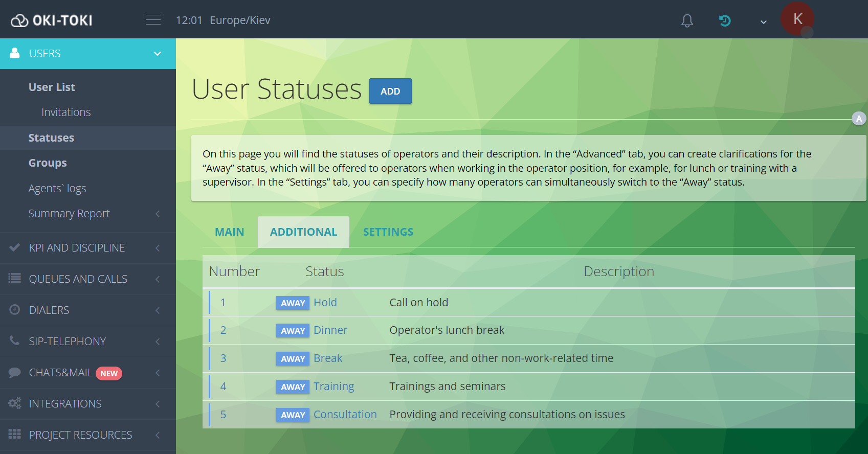Click the history refresh icon
868x454 pixels.
725,20
